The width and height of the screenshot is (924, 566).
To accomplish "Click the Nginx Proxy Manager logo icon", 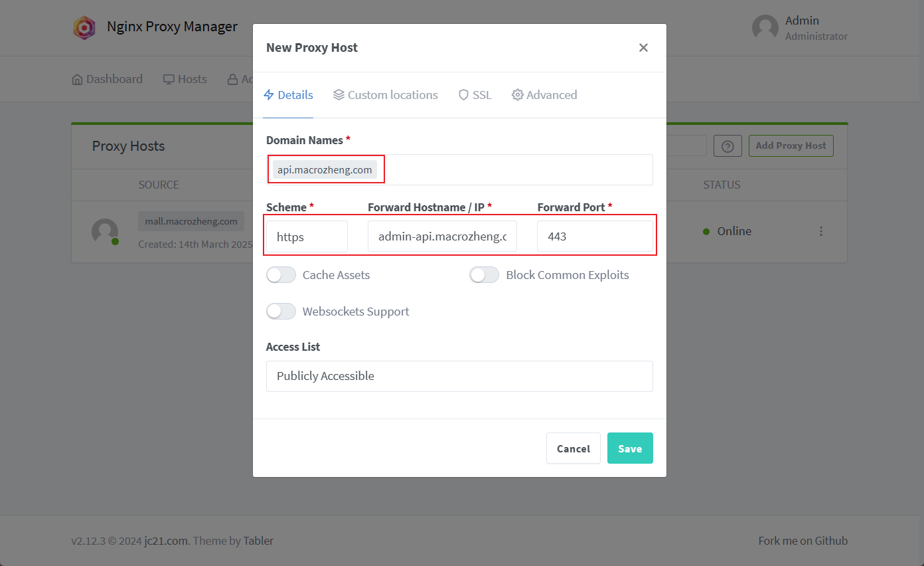I will (x=84, y=28).
